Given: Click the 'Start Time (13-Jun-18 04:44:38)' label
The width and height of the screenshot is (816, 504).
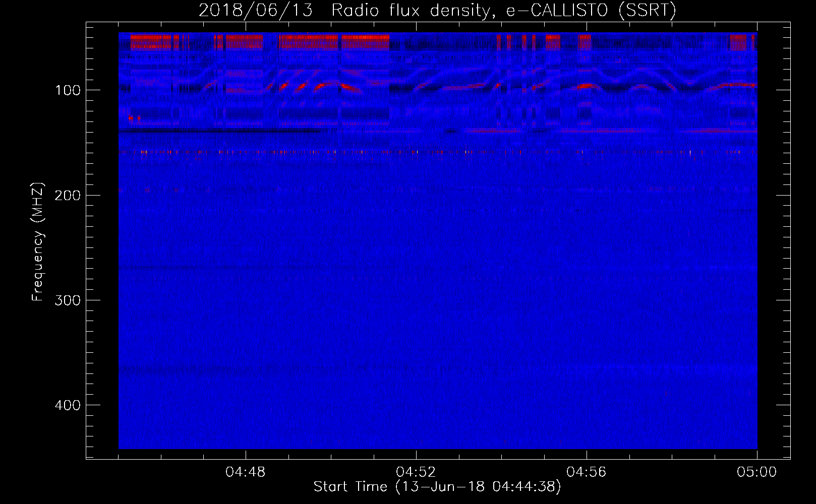Looking at the screenshot, I should [x=437, y=487].
